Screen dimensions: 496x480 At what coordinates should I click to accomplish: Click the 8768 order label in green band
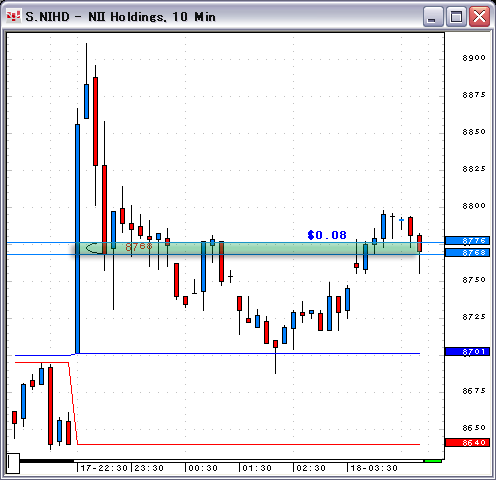[x=139, y=247]
